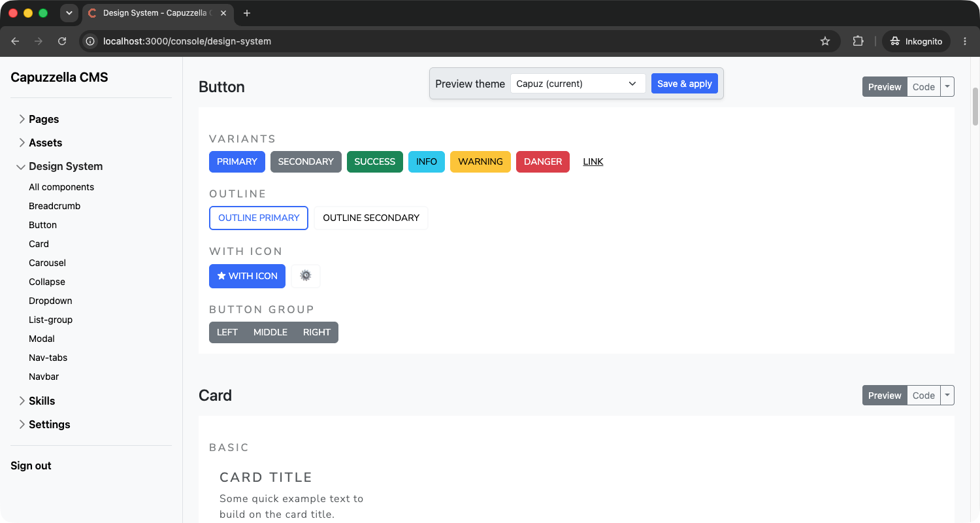Image resolution: width=980 pixels, height=523 pixels.
Task: Click RIGHT in the button group
Action: [x=317, y=332]
